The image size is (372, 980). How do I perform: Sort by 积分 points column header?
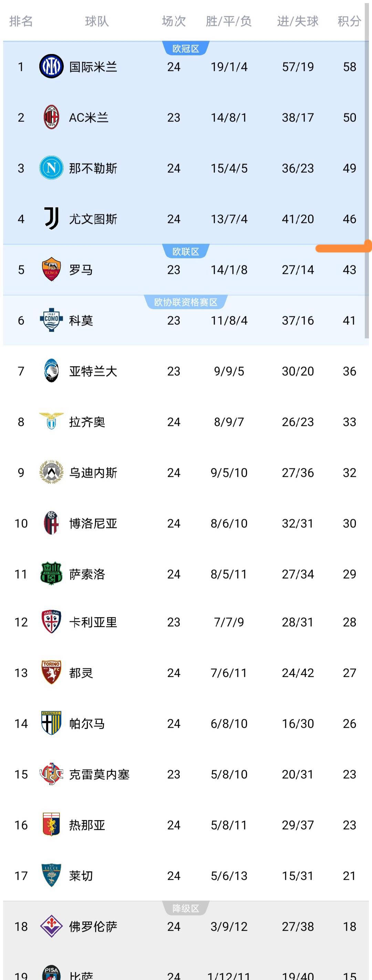point(349,21)
